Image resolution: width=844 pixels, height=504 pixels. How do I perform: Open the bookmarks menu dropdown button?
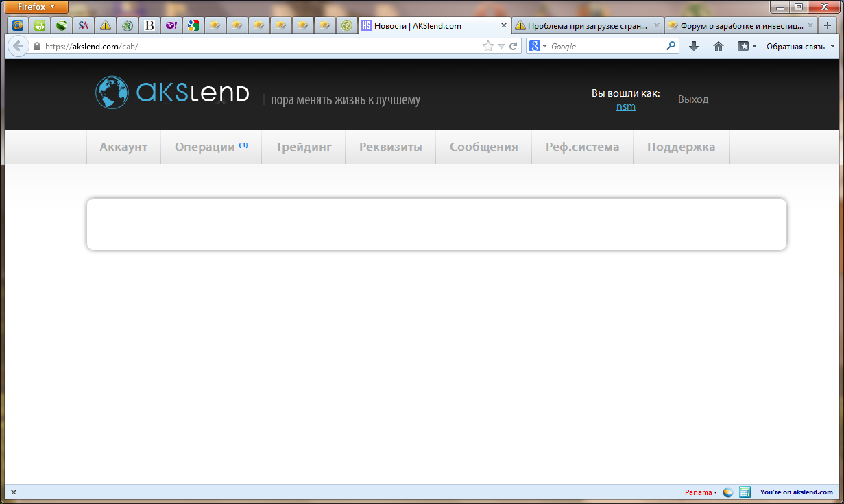747,47
